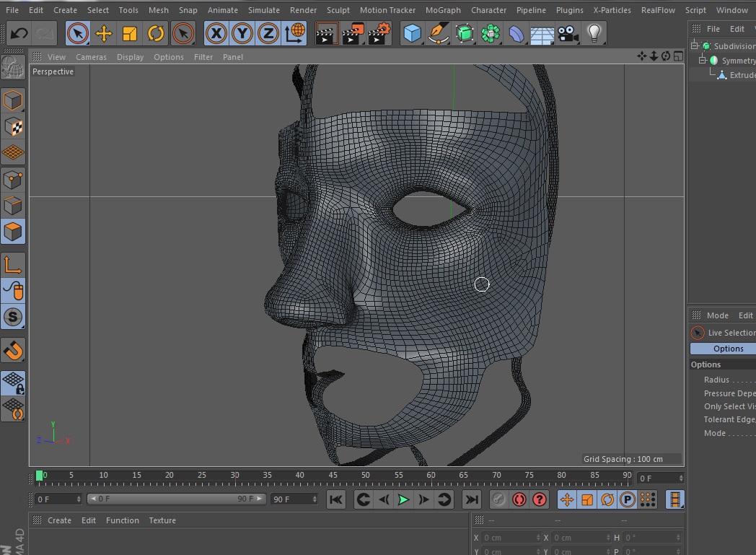This screenshot has width=756, height=555.
Task: Open viewport Cameras menu
Action: coord(91,57)
